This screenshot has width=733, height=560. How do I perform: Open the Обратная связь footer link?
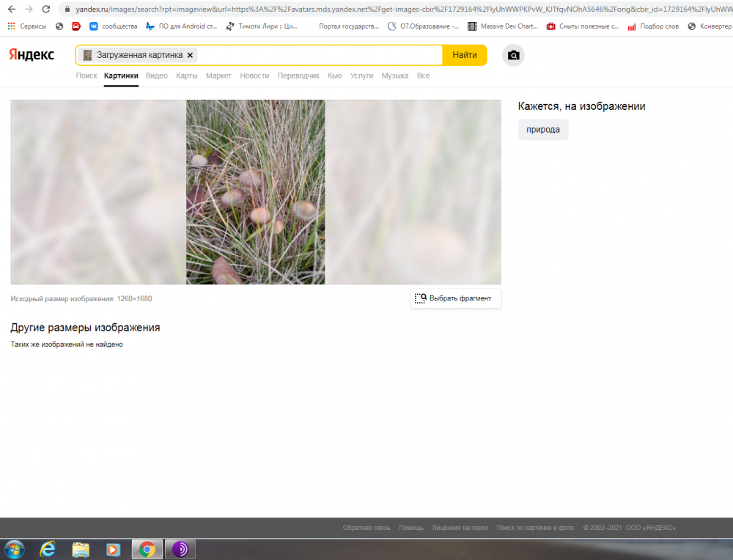click(366, 528)
